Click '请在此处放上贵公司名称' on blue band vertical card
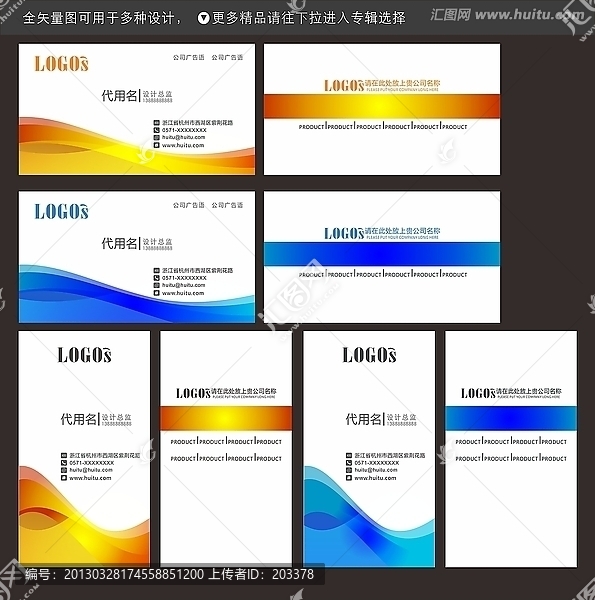Image resolution: width=595 pixels, height=600 pixels. [x=529, y=391]
